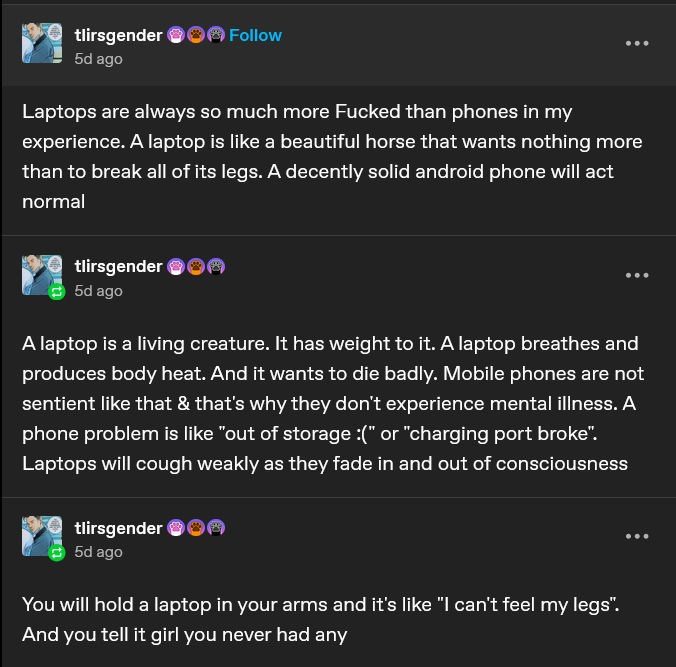This screenshot has height=667, width=676.
Task: Click the orange paw badge in the top post header
Action: pos(196,35)
